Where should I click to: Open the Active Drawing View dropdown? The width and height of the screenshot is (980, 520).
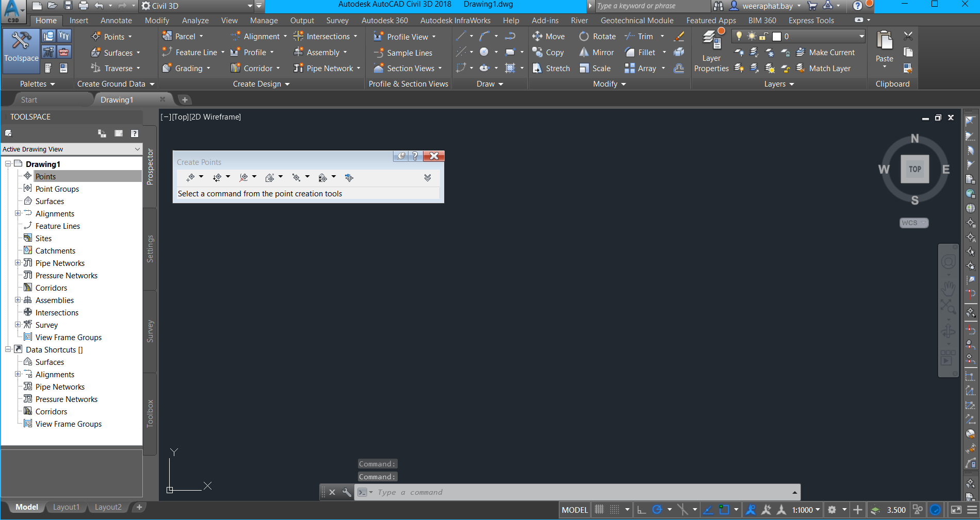click(x=71, y=149)
